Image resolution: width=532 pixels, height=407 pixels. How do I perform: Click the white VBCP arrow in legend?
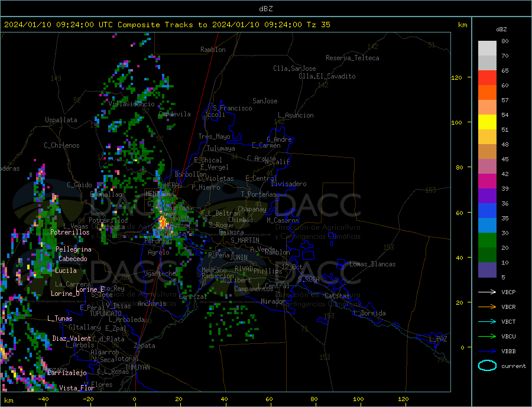487,292
